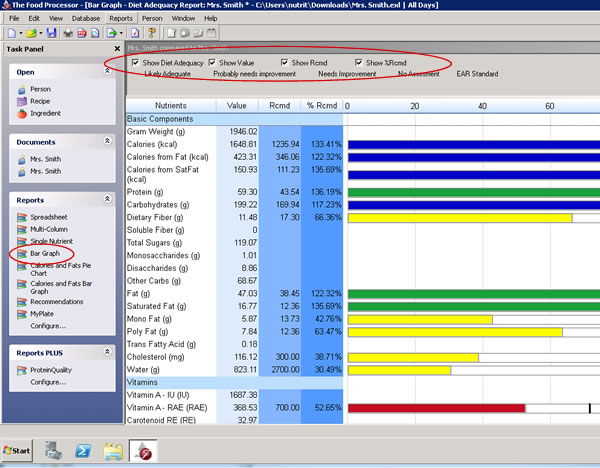The height and width of the screenshot is (468, 600).
Task: Toggle the Show %Rcmd checkbox
Action: pyautogui.click(x=359, y=63)
